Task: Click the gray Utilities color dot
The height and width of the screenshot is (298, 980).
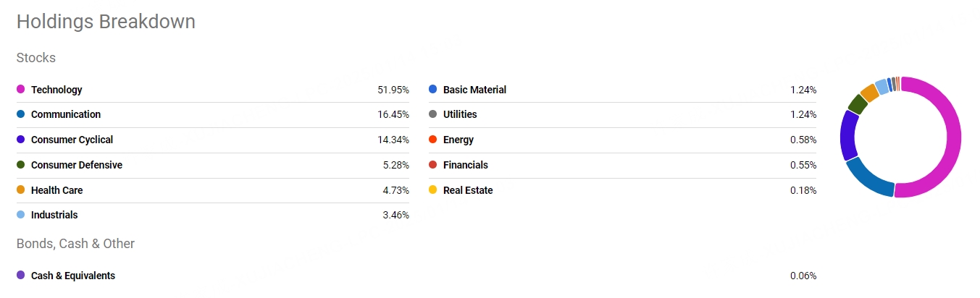Action: (x=433, y=114)
